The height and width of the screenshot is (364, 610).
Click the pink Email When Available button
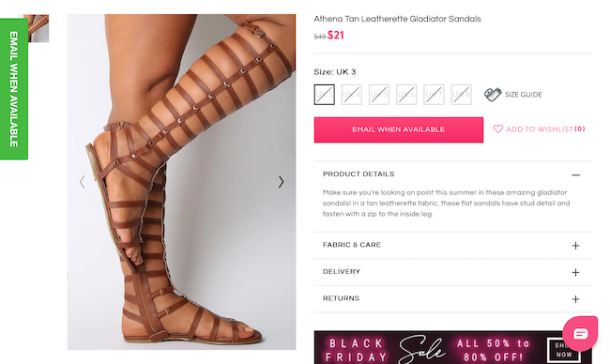[x=398, y=129]
